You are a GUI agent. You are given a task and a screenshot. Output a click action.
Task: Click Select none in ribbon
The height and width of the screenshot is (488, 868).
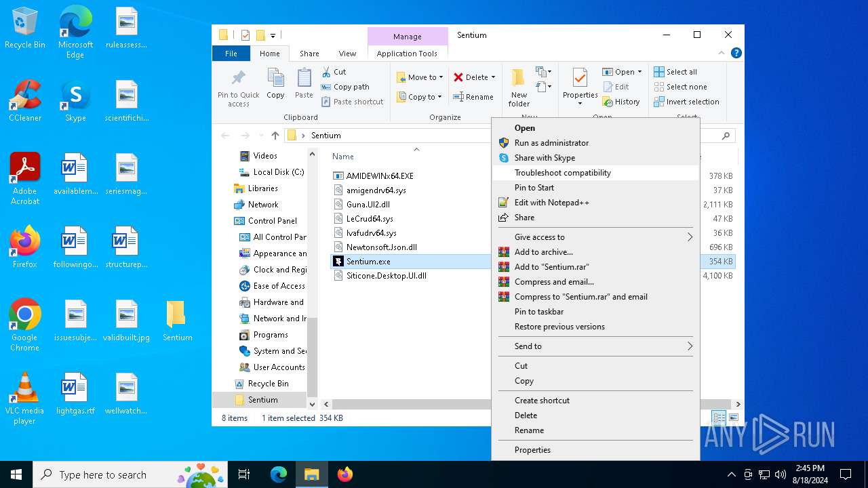680,87
